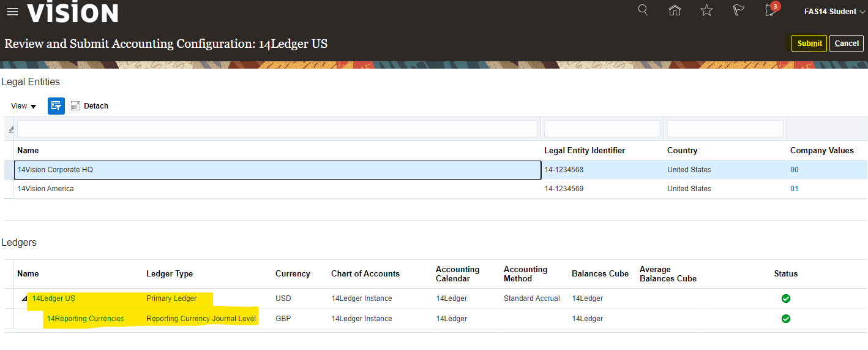This screenshot has width=868, height=350.
Task: Click the search magnifier icon
Action: tap(643, 10)
